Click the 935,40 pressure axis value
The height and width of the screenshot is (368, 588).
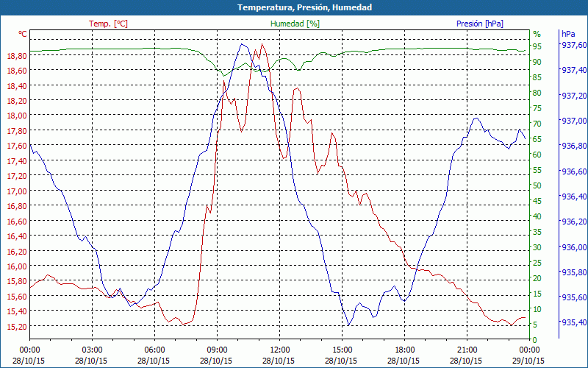click(573, 322)
